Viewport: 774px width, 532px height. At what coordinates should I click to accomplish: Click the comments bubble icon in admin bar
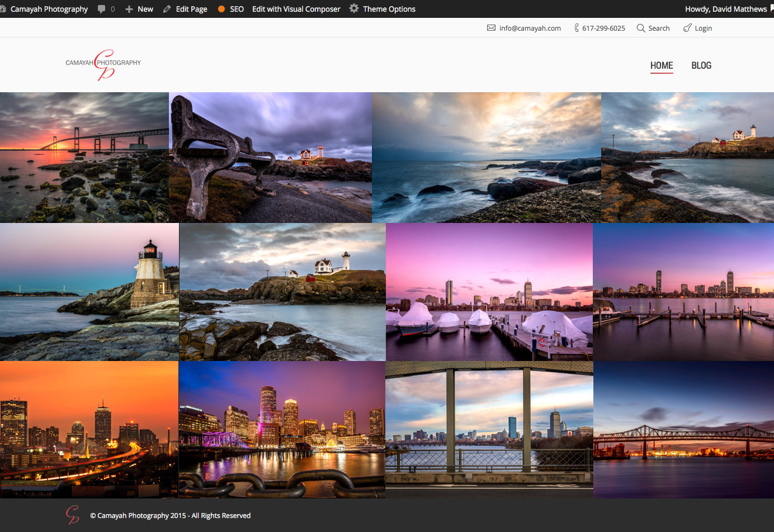tap(101, 9)
